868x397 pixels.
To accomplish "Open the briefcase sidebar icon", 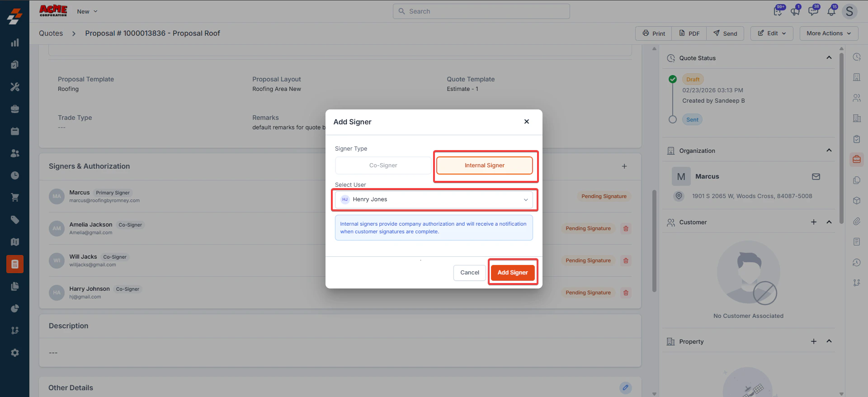I will 15,109.
